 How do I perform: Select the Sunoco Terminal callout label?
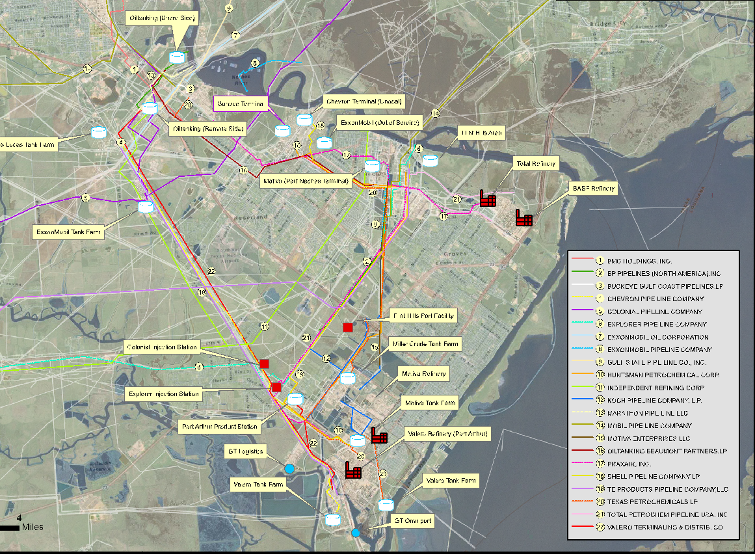pos(240,103)
